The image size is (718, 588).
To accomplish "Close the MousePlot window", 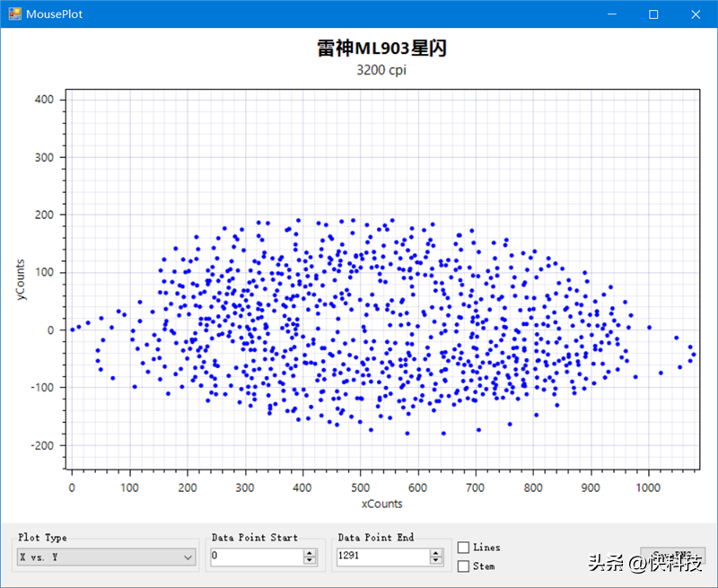I will 696,14.
